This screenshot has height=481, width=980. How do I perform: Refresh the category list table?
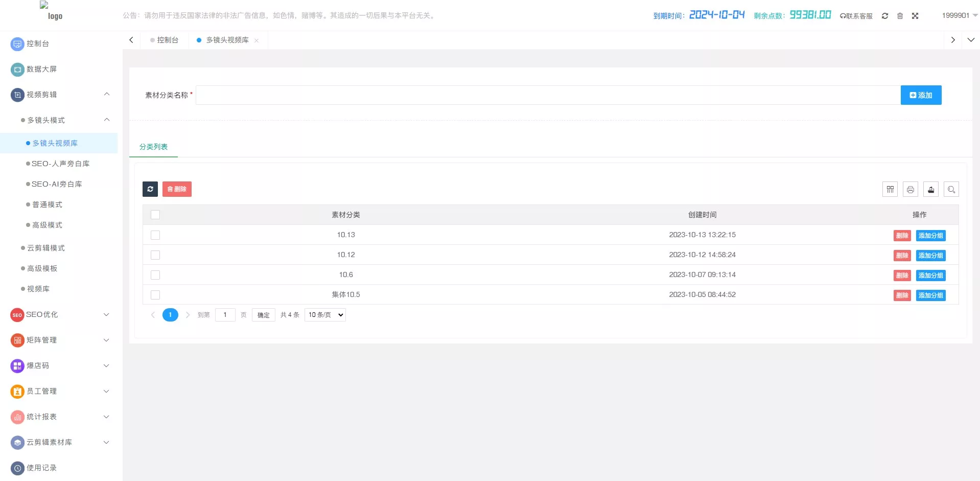(x=150, y=189)
